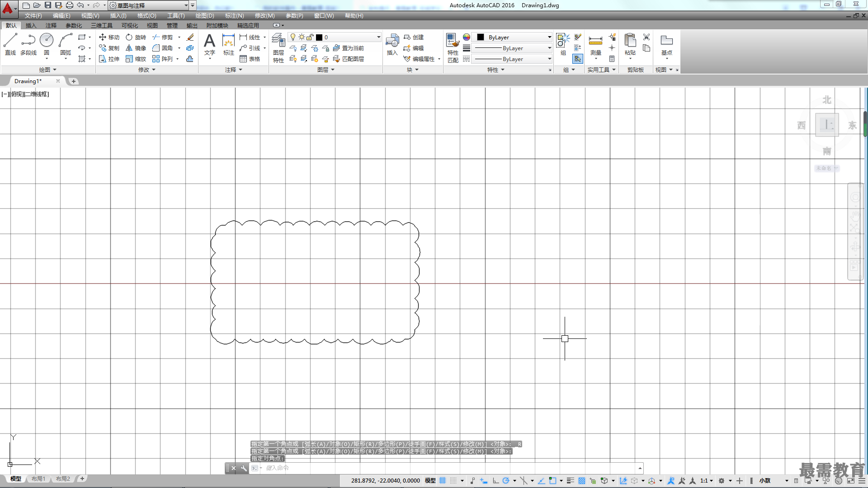The width and height of the screenshot is (868, 488).
Task: Open the 文字 (Text) tool
Action: (209, 44)
